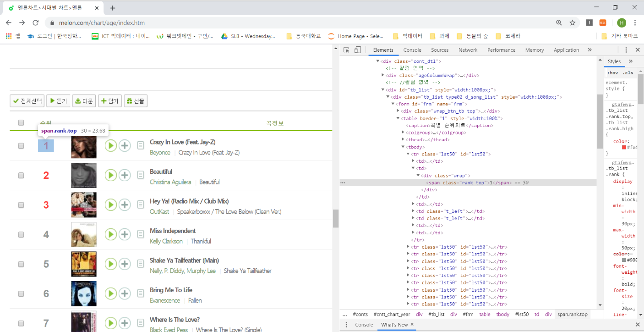Click browser back arrow
The image size is (644, 332).
pos(9,23)
